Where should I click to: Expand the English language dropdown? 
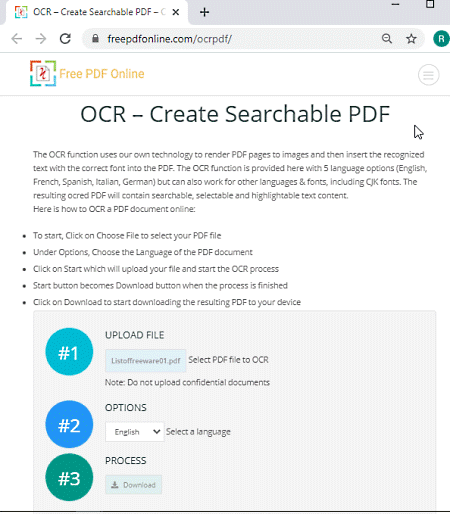click(x=135, y=432)
